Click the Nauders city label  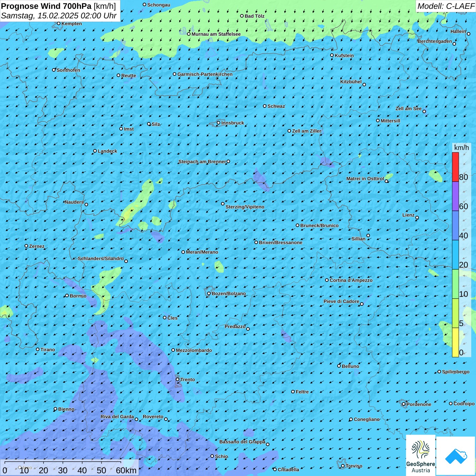coord(74,202)
